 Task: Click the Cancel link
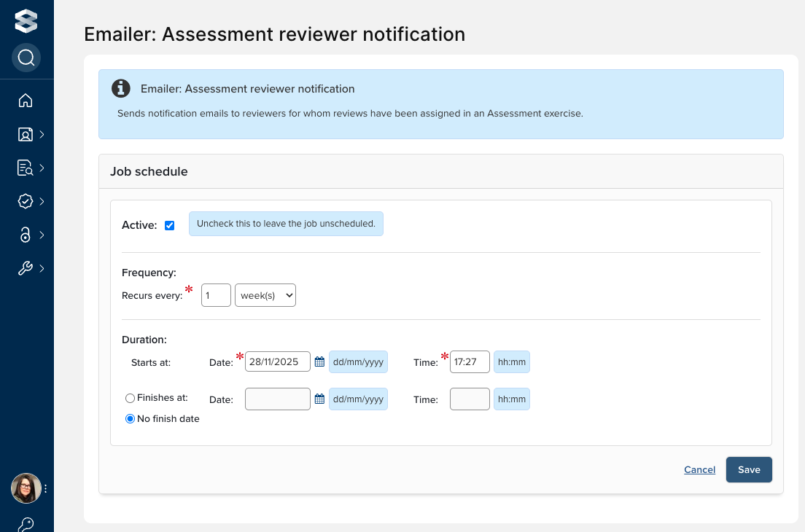pos(699,470)
